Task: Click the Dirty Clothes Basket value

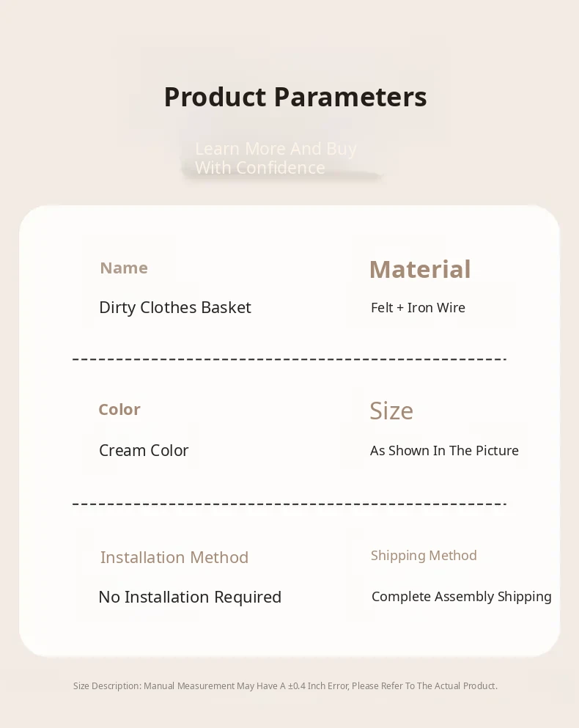Action: [175, 308]
